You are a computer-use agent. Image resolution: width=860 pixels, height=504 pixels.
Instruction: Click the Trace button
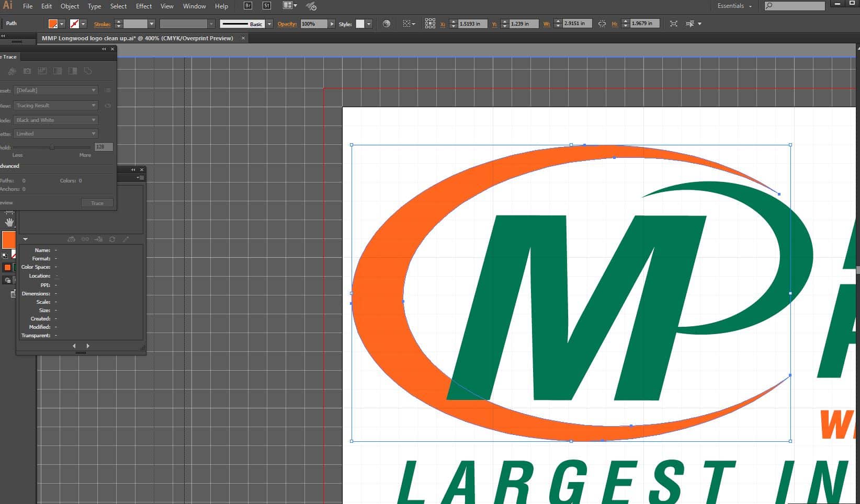pyautogui.click(x=97, y=203)
